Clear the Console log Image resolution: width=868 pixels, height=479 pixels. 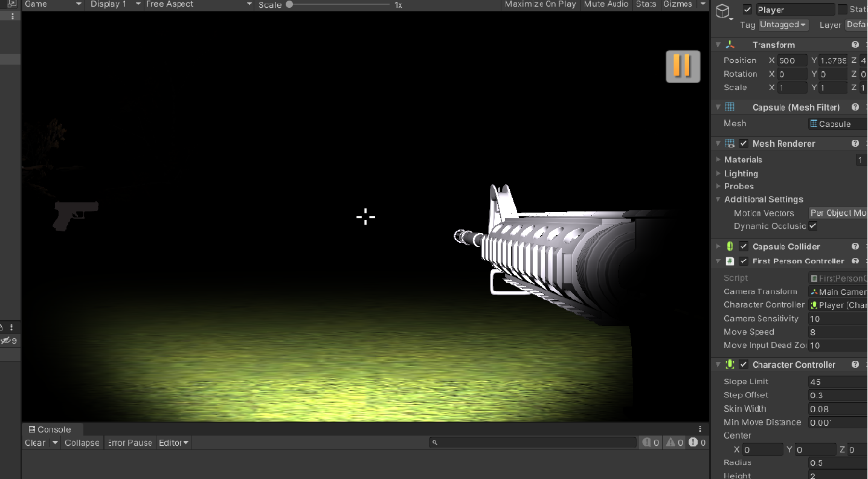(x=35, y=443)
